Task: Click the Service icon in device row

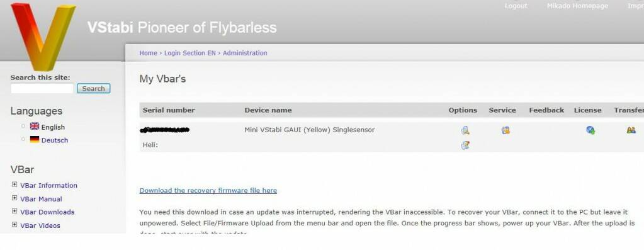Action: [506, 130]
